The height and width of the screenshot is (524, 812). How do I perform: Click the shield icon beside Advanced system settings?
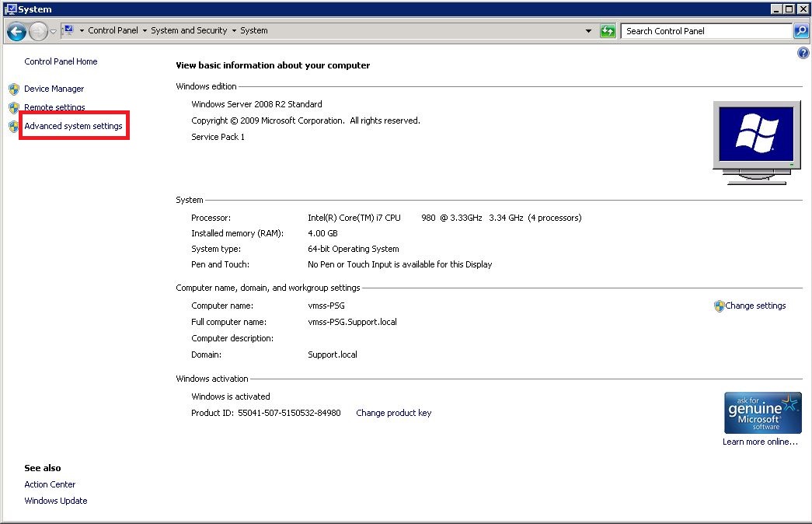tap(14, 127)
